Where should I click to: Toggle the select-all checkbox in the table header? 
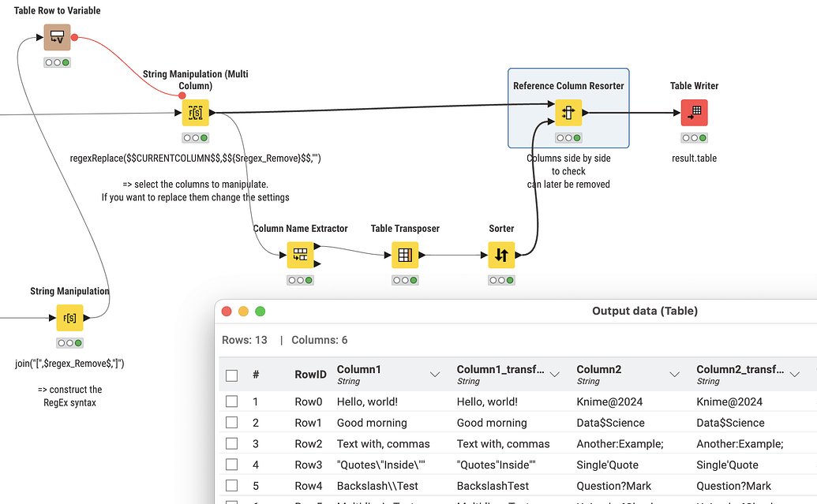(231, 375)
